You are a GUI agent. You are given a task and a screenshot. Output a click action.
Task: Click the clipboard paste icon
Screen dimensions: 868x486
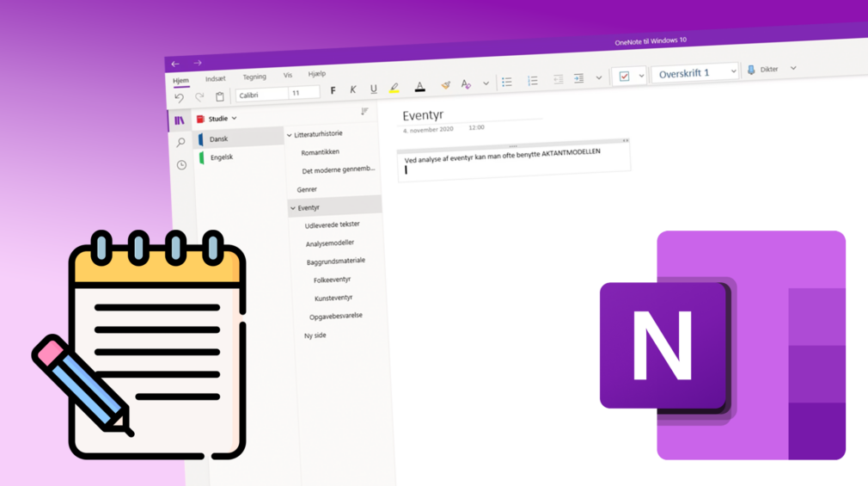click(x=220, y=96)
